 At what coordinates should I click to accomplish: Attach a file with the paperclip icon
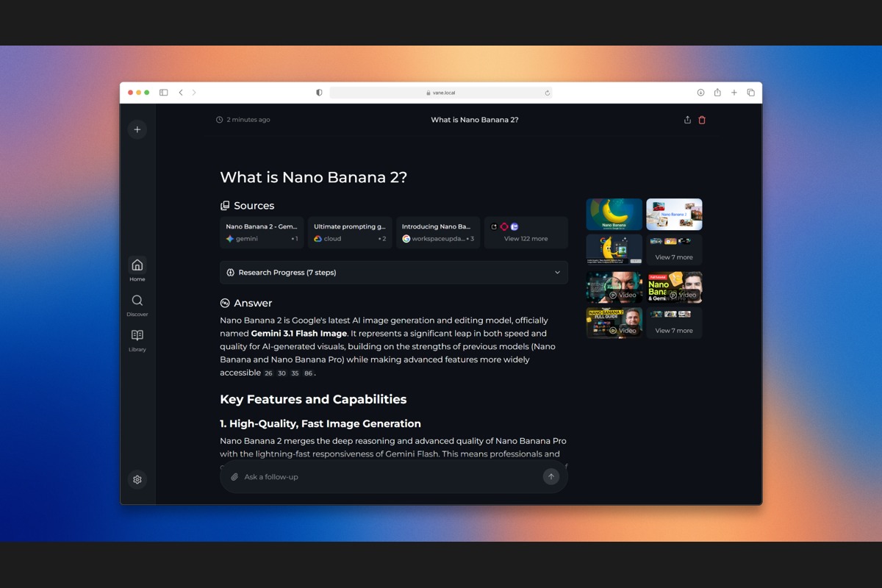coord(234,477)
